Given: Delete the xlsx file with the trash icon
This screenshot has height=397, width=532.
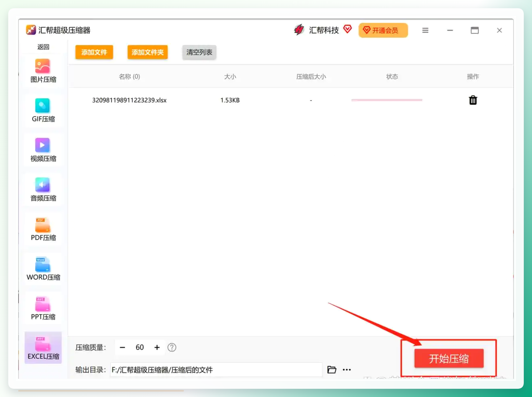Looking at the screenshot, I should click(473, 100).
